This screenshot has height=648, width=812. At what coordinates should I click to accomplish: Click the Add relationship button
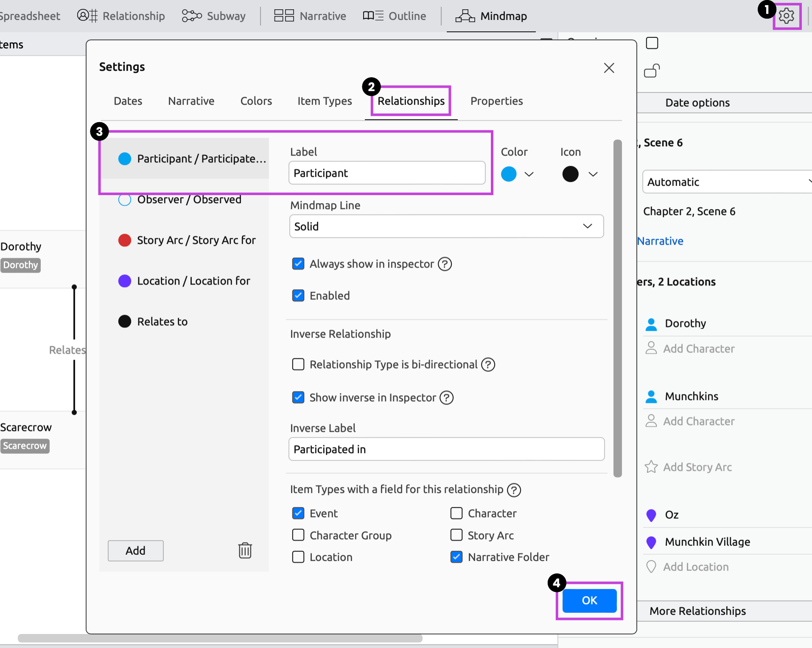(x=136, y=550)
